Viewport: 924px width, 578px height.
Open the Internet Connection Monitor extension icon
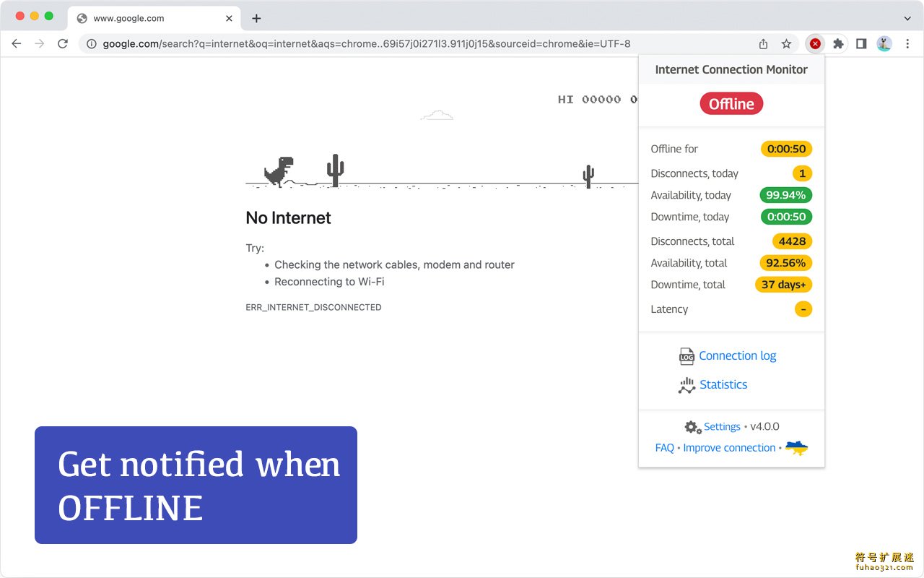pyautogui.click(x=815, y=44)
